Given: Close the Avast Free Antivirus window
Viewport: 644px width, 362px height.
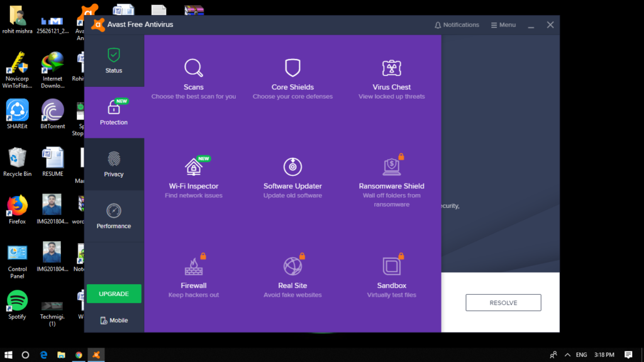Looking at the screenshot, I should (550, 25).
